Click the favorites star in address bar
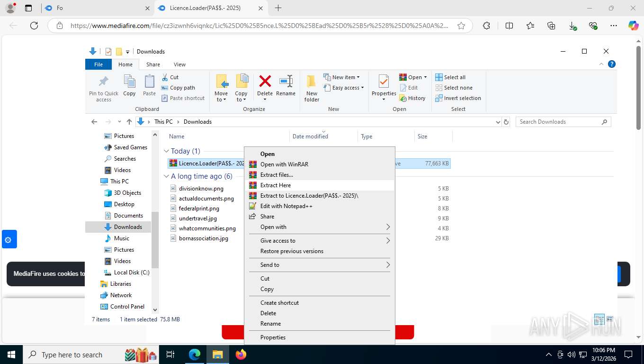 (x=461, y=26)
